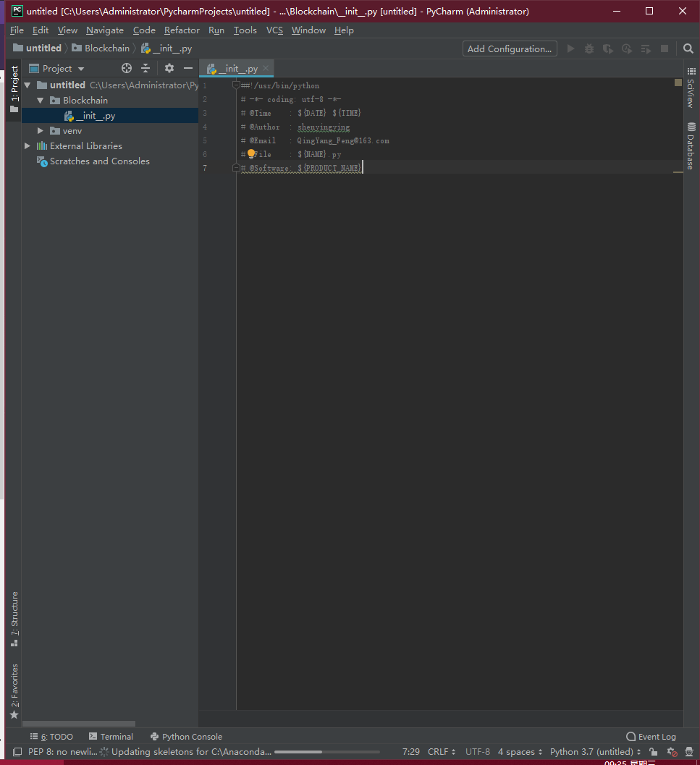Click the 7:29 cursor position indicator

(x=411, y=752)
